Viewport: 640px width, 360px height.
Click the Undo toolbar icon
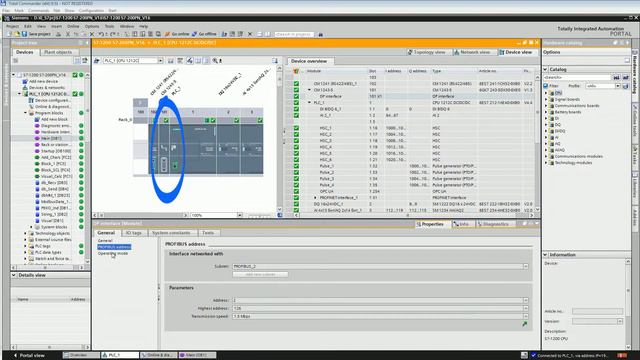[x=100, y=34]
